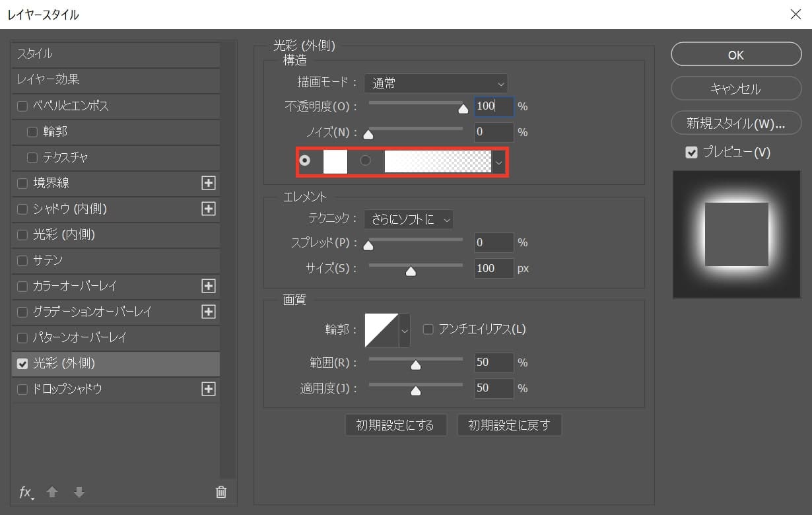Image resolution: width=812 pixels, height=515 pixels.
Task: Enable the 光彩 (内側) checkbox
Action: pos(22,234)
